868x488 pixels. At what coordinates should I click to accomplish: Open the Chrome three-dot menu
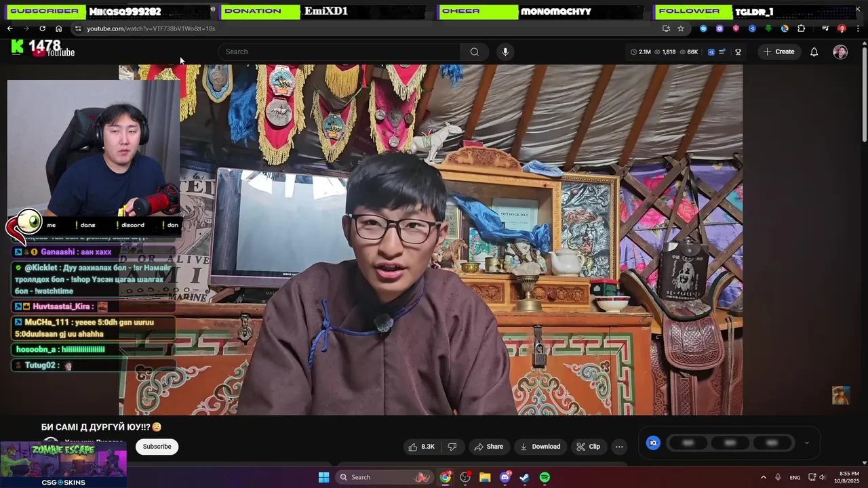pos(858,28)
